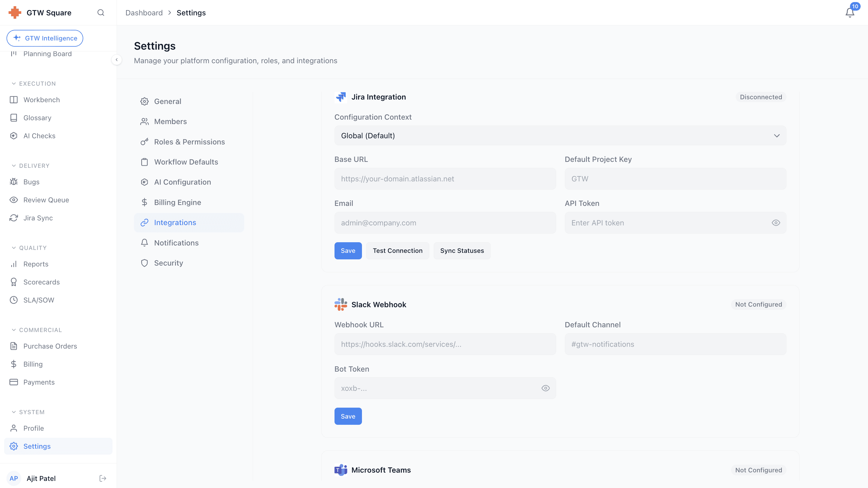The height and width of the screenshot is (488, 868).
Task: Switch to the Billing Engine settings tab
Action: (177, 202)
